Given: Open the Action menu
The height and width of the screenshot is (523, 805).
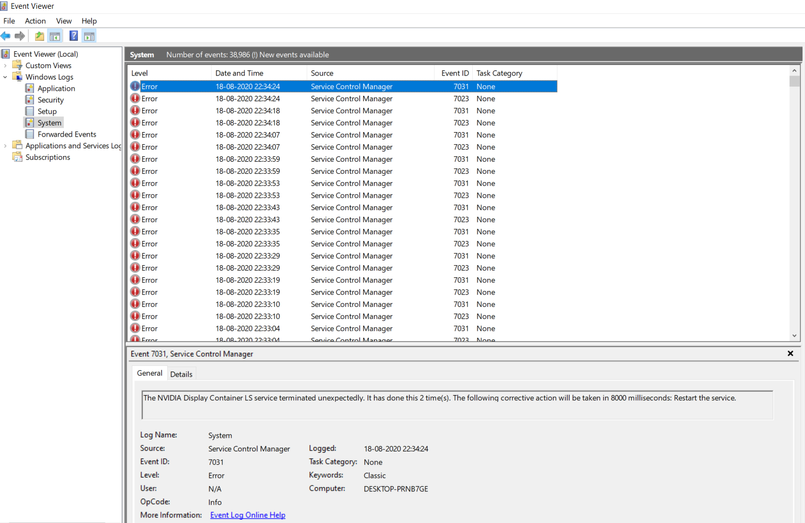Looking at the screenshot, I should [35, 21].
